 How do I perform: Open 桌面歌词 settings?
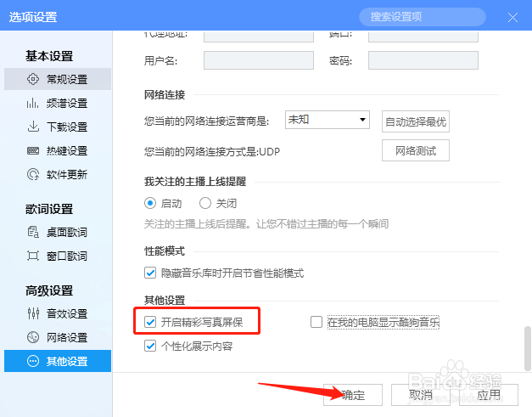[58, 232]
